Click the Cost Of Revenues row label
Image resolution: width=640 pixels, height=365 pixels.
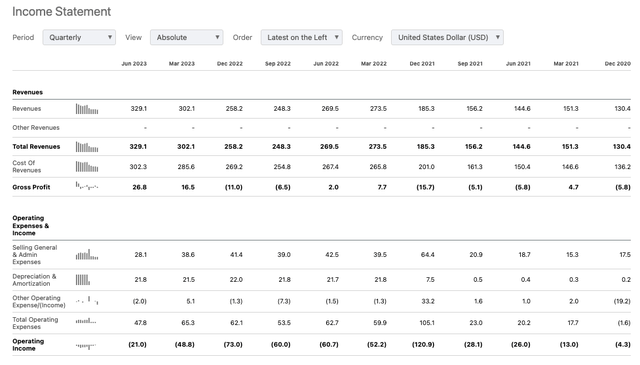click(x=27, y=167)
